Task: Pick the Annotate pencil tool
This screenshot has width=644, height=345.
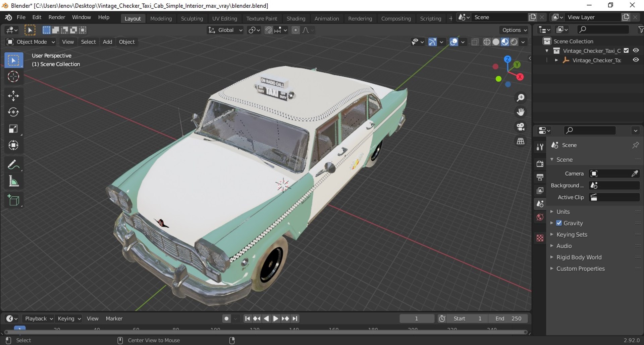Action: (13, 165)
